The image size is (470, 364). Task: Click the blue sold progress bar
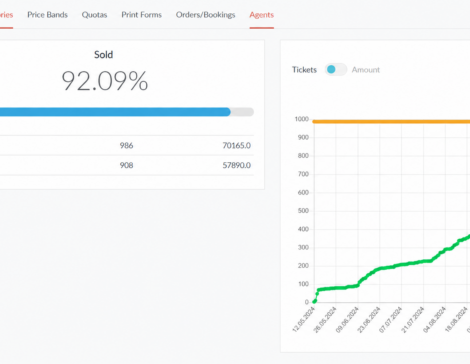click(x=115, y=112)
